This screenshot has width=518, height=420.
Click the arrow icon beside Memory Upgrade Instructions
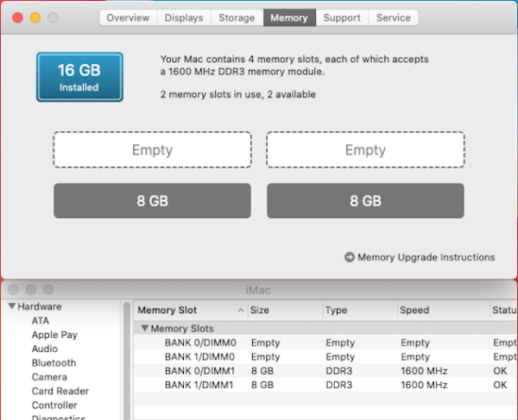click(350, 257)
